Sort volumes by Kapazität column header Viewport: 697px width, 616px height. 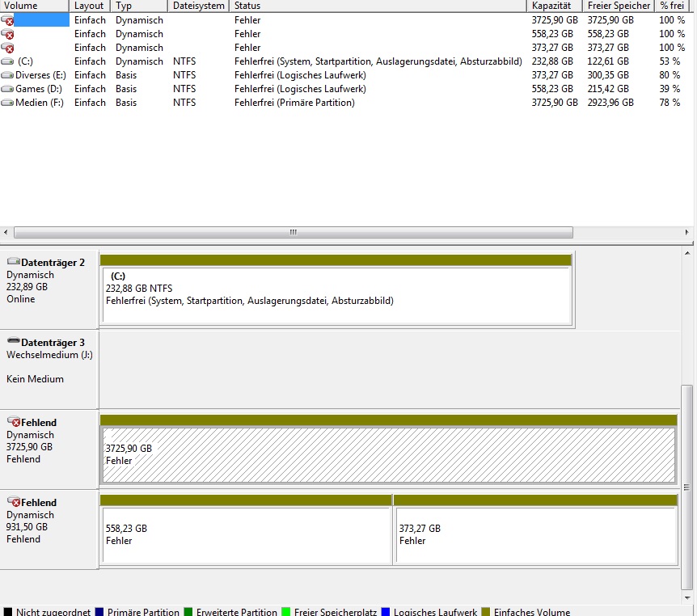pos(555,6)
